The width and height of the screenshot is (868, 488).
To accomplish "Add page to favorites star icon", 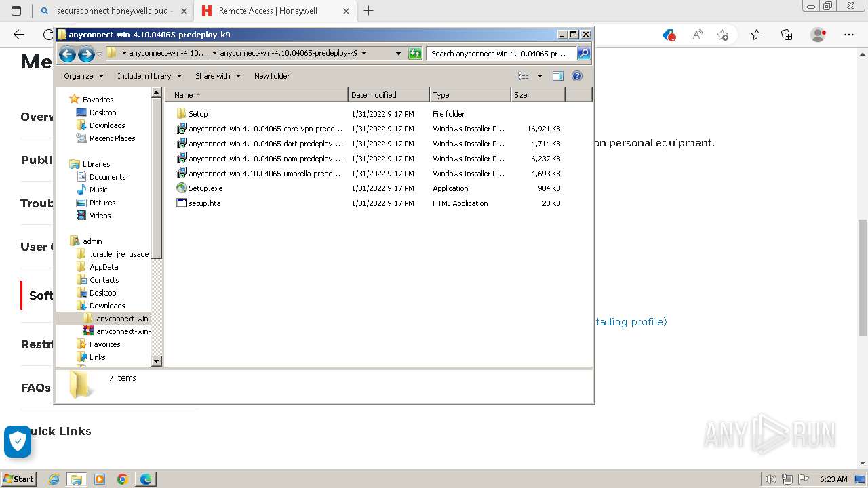I will (x=722, y=35).
